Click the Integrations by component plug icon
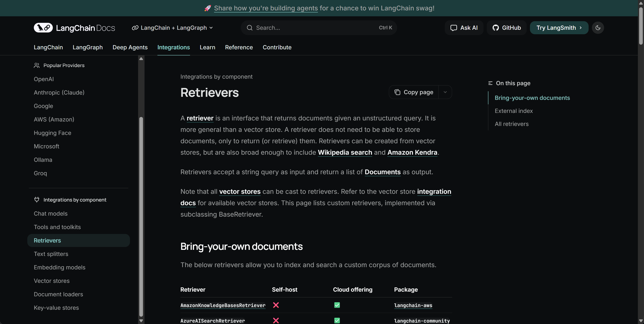The width and height of the screenshot is (644, 324). point(37,199)
